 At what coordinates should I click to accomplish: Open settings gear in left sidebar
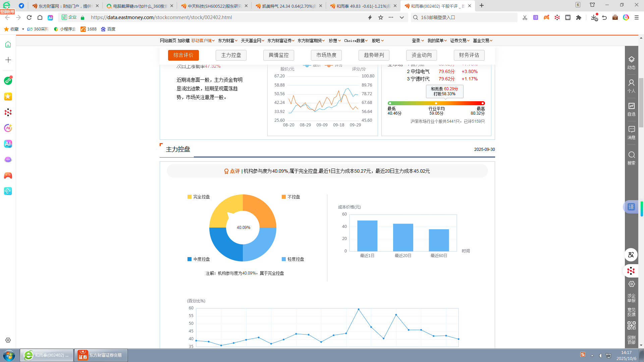(x=8, y=340)
